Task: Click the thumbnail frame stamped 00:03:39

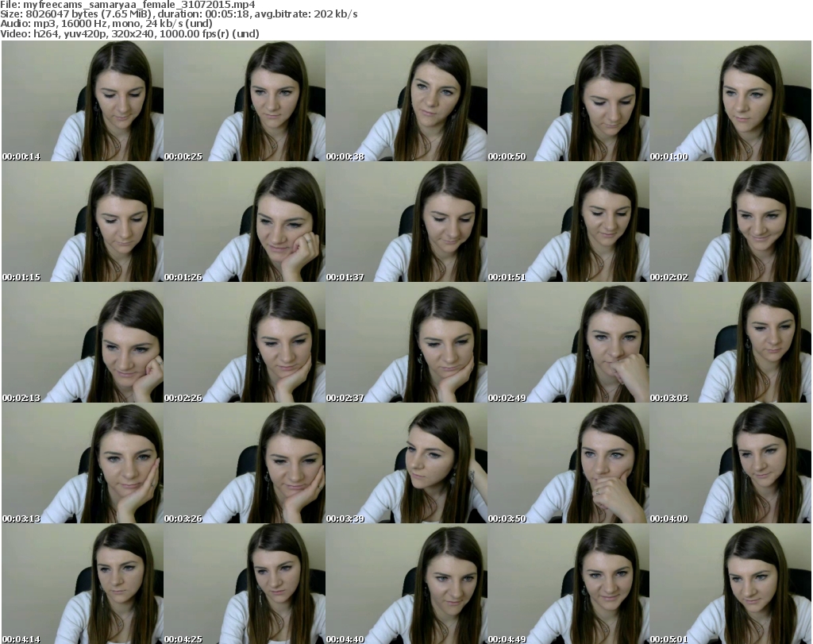Action: coord(406,463)
